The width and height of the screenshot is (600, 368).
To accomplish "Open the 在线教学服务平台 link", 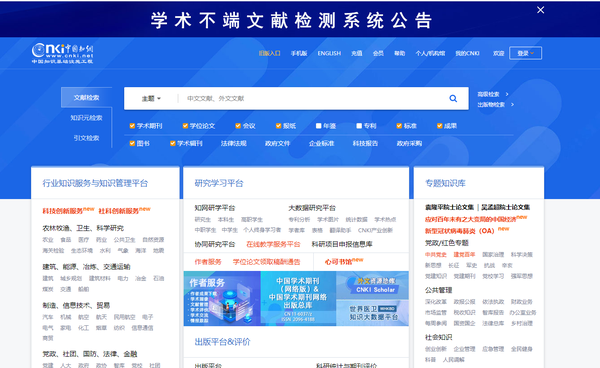I will (273, 244).
